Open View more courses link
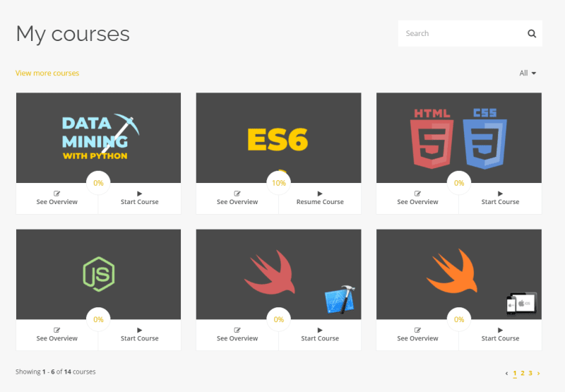 47,73
